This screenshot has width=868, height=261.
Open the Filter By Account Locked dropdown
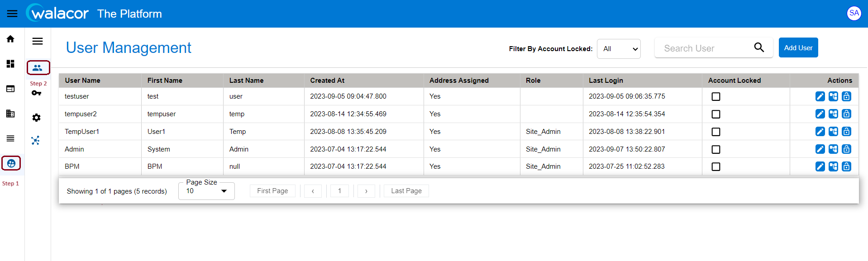pos(619,49)
